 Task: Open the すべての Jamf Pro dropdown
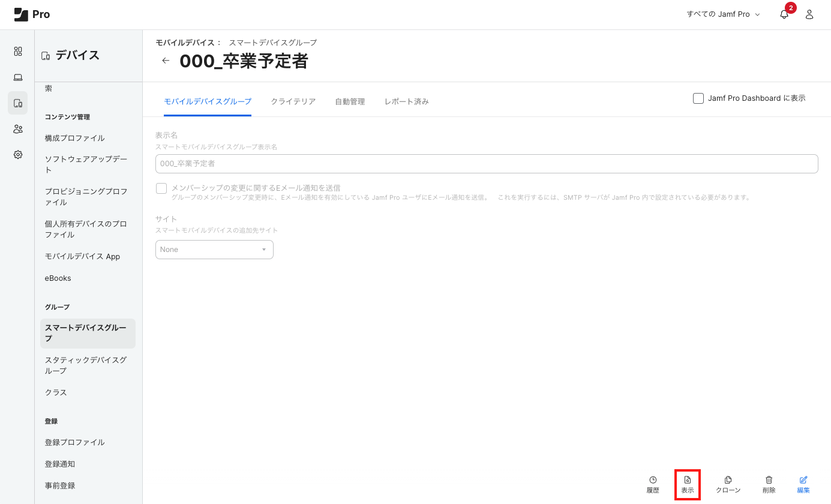pos(724,14)
